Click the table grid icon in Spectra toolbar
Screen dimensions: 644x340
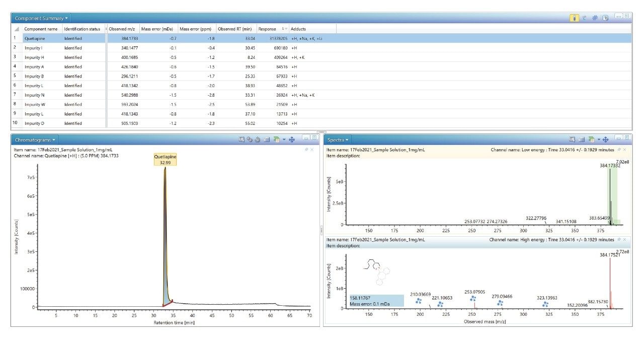coord(581,140)
